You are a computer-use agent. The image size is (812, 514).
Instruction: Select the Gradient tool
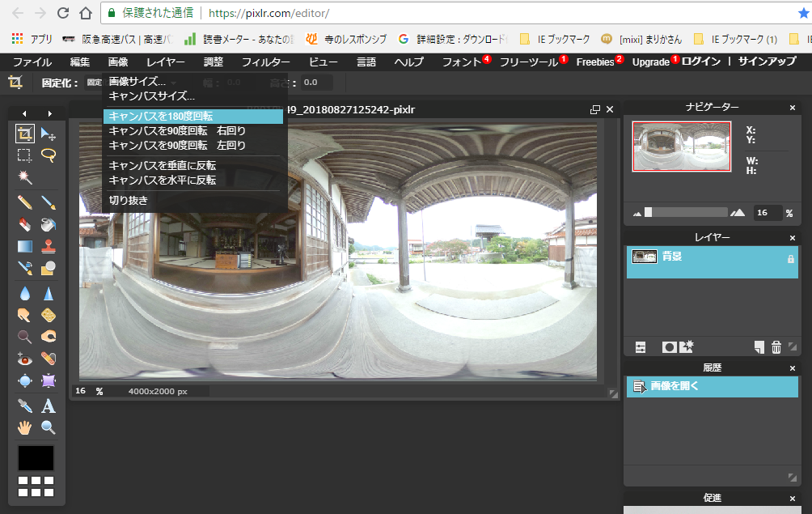pyautogui.click(x=24, y=246)
